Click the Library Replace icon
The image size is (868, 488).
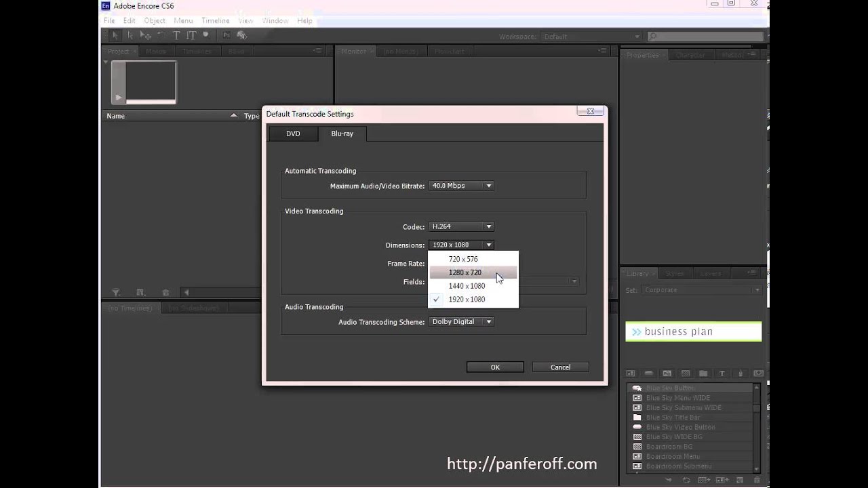pyautogui.click(x=687, y=480)
